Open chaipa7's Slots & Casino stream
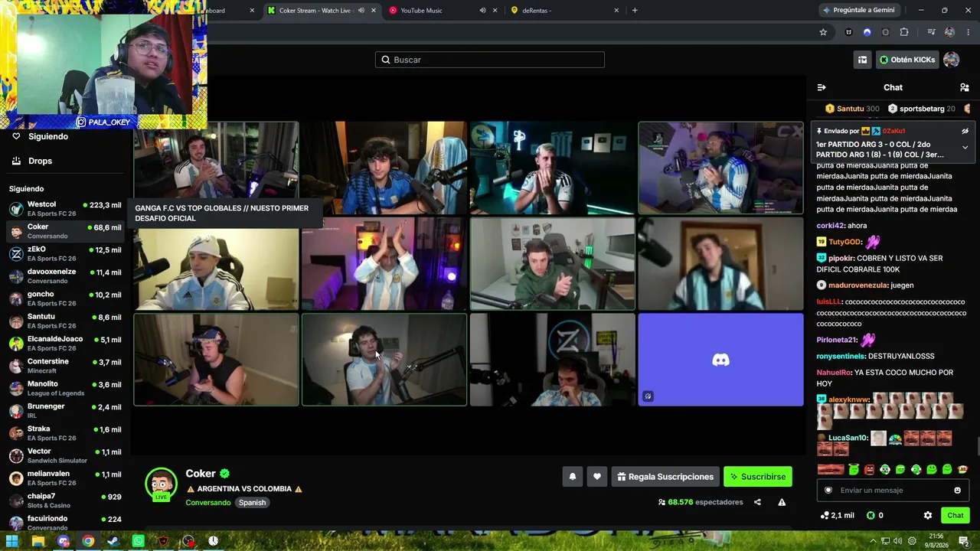Viewport: 980px width, 551px height. pos(65,500)
